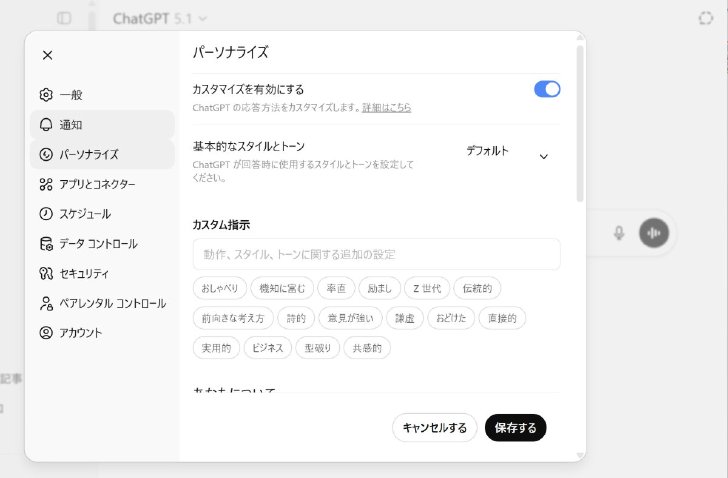Open the セキュリティ section
Image resolution: width=728 pixels, height=478 pixels.
[102, 273]
